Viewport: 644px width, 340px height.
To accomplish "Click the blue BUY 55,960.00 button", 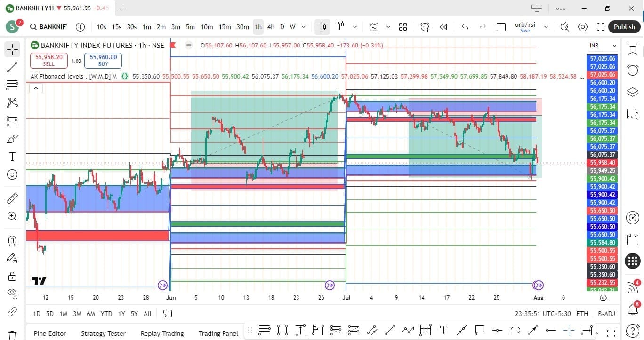I will tap(103, 60).
